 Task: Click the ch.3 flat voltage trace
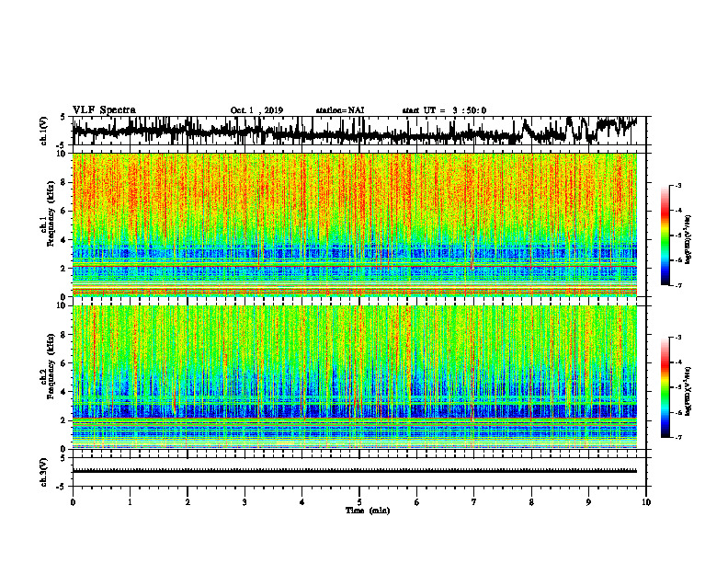pos(355,471)
